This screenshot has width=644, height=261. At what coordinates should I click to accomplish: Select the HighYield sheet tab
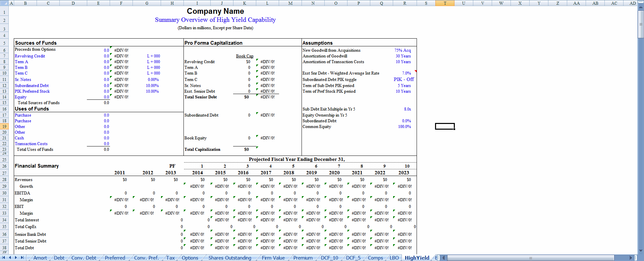417,258
